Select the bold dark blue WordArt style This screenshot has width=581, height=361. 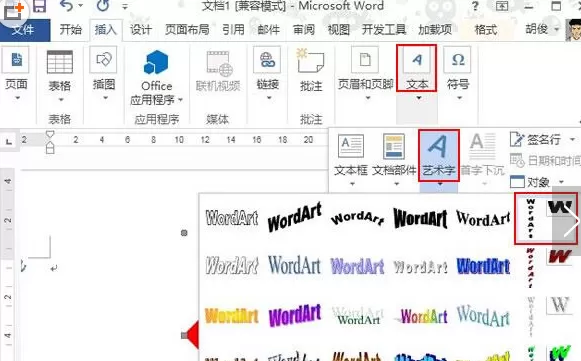point(483,266)
